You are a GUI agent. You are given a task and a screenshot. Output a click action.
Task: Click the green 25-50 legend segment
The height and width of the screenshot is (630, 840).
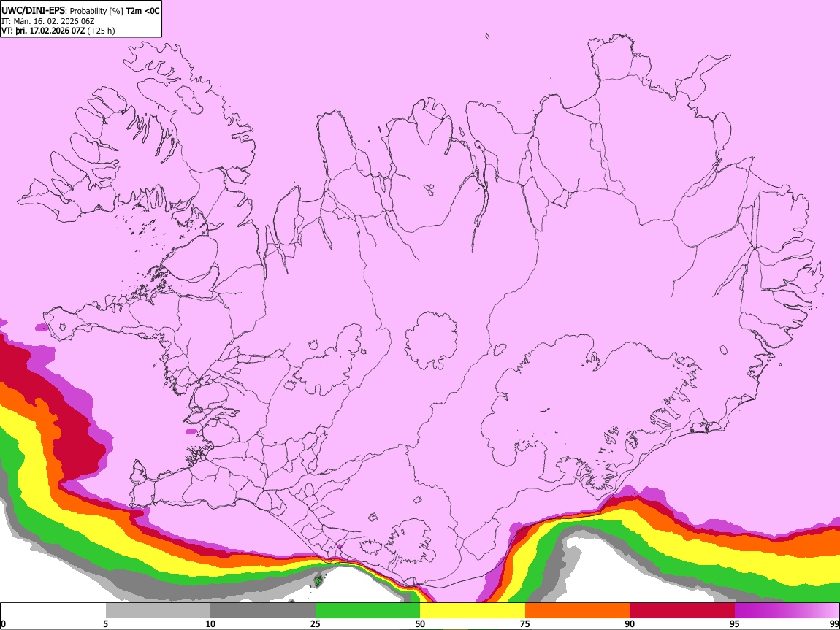(x=367, y=611)
